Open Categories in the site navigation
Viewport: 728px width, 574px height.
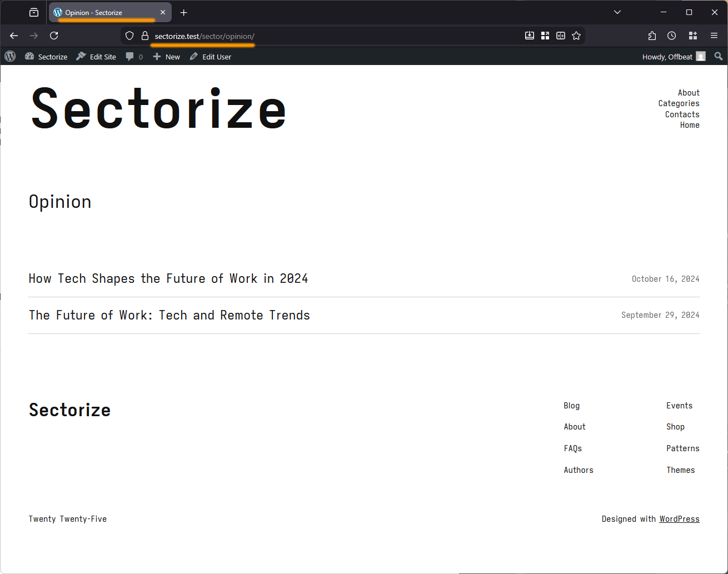(x=679, y=103)
